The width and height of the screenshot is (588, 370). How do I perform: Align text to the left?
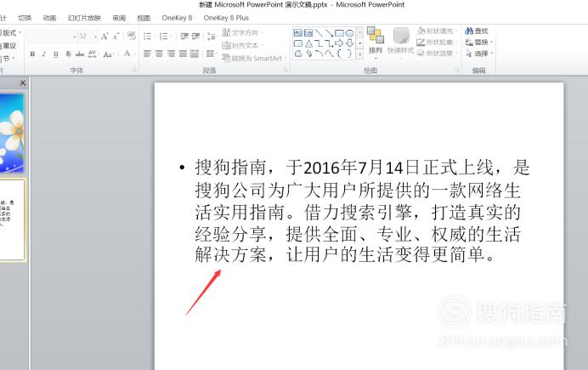point(147,54)
